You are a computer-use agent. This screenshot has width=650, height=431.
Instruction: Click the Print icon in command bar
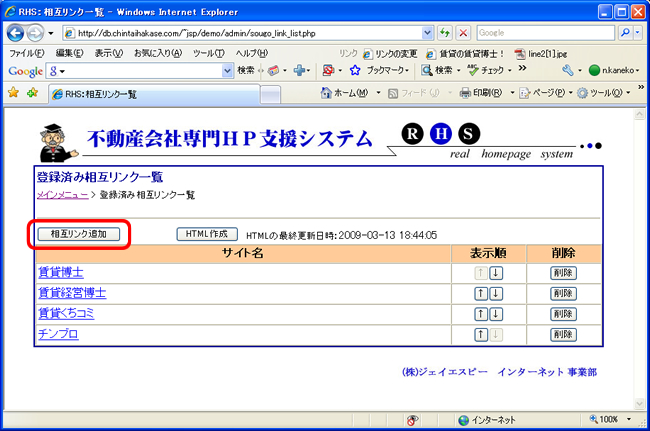coord(465,93)
